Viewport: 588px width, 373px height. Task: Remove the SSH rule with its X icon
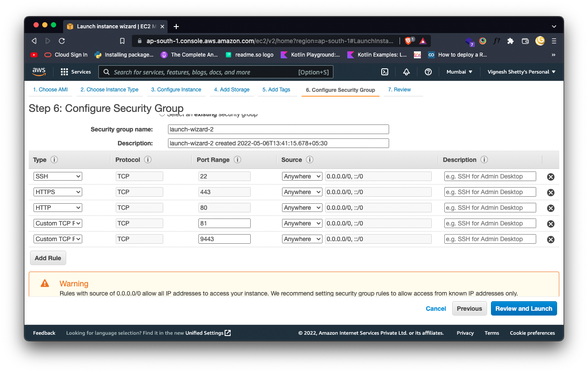pyautogui.click(x=551, y=177)
